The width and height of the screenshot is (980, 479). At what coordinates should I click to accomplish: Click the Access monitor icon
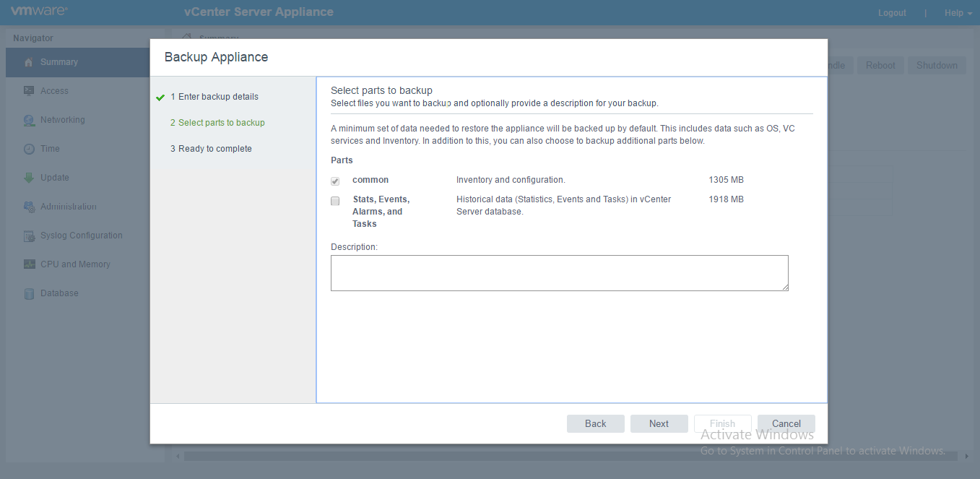coord(29,91)
